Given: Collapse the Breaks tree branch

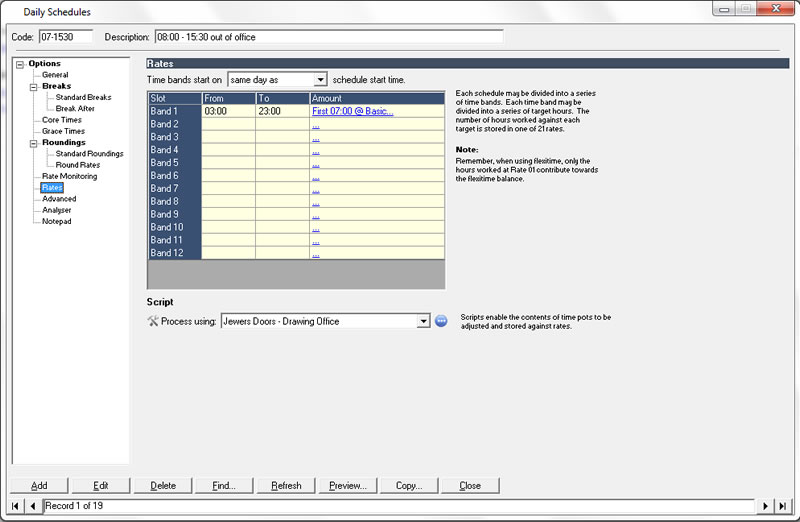Looking at the screenshot, I should point(34,86).
